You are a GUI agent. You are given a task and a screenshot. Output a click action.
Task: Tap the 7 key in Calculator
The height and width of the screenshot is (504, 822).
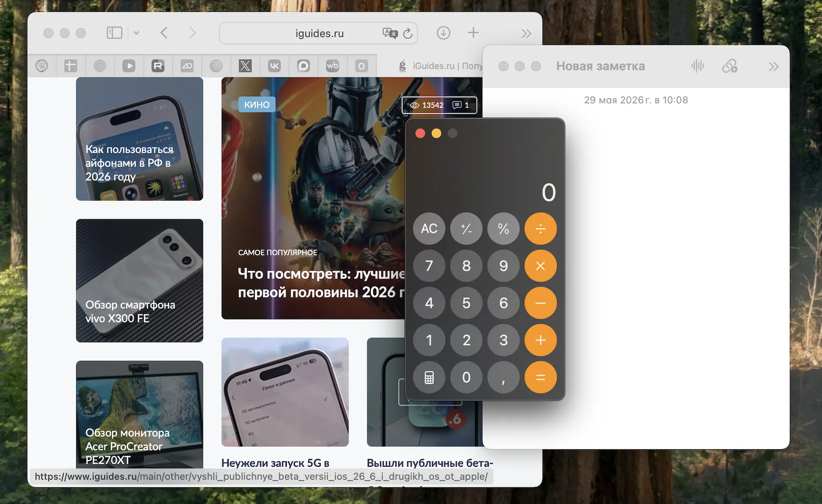(x=429, y=266)
